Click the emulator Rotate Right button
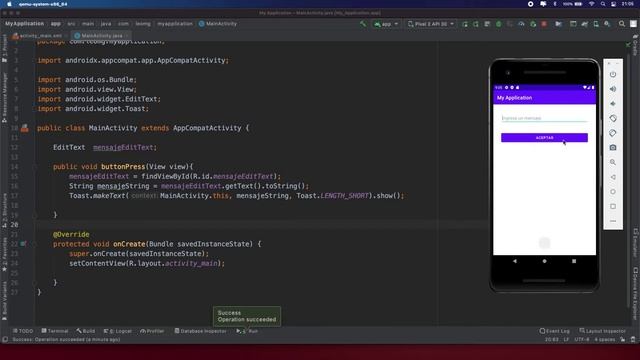The width and height of the screenshot is (640, 360). [x=613, y=133]
